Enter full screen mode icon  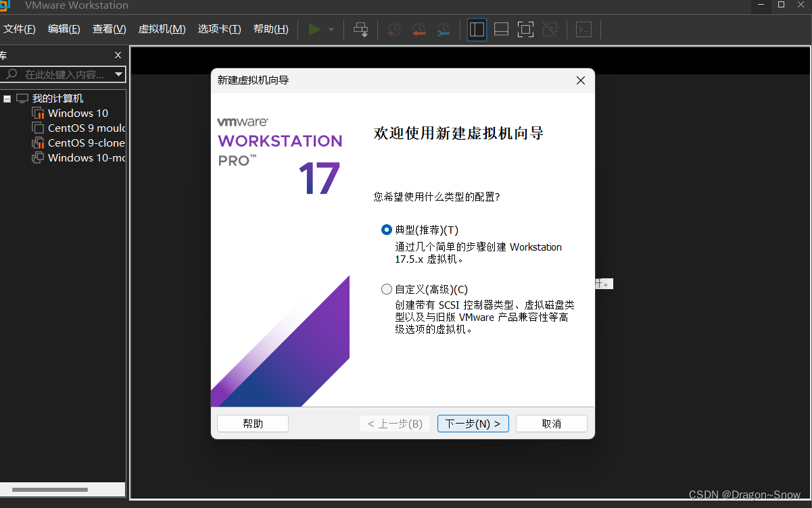[x=525, y=29]
